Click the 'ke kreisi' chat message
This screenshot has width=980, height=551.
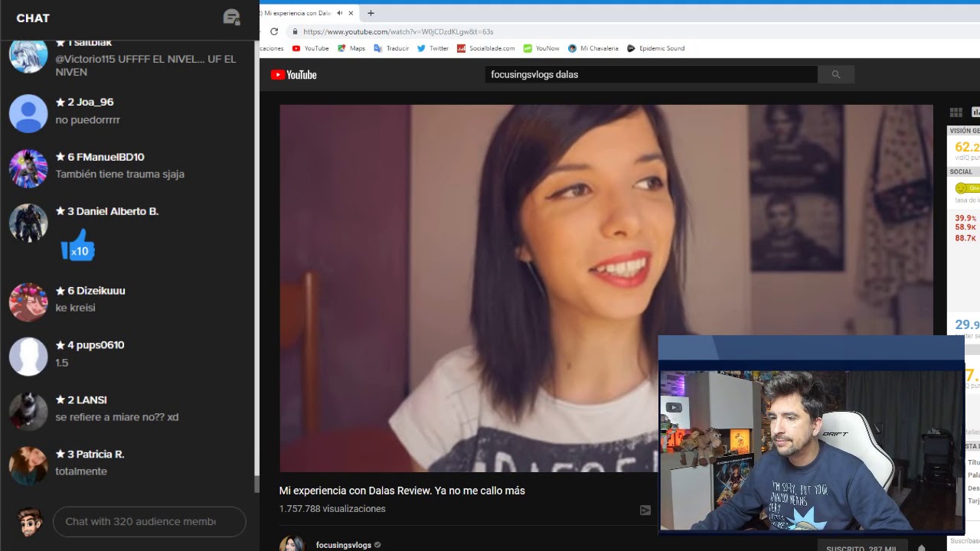pos(75,308)
